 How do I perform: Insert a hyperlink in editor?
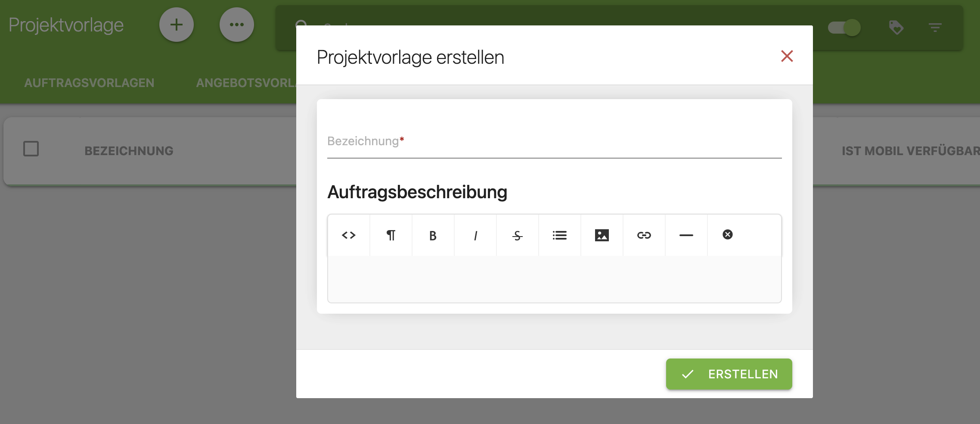[x=644, y=235]
